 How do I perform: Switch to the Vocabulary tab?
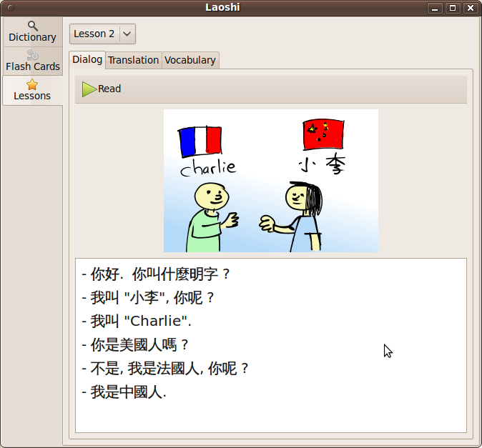pos(190,60)
